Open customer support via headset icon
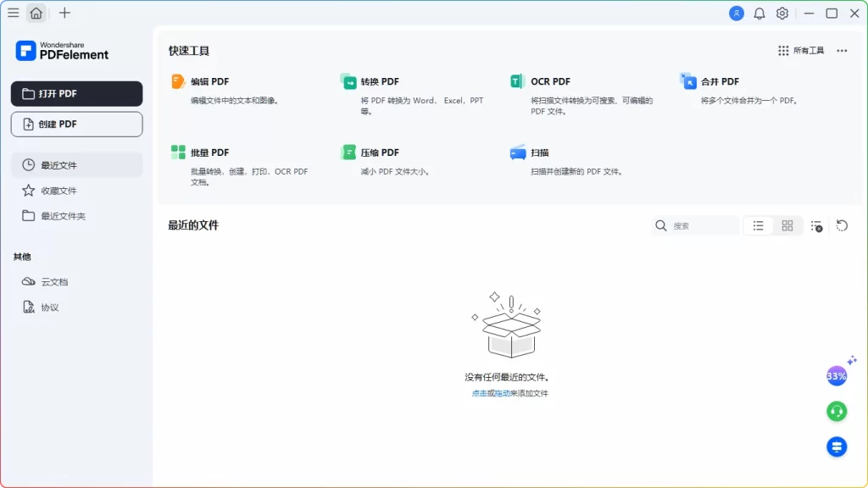868x488 pixels. (x=836, y=411)
